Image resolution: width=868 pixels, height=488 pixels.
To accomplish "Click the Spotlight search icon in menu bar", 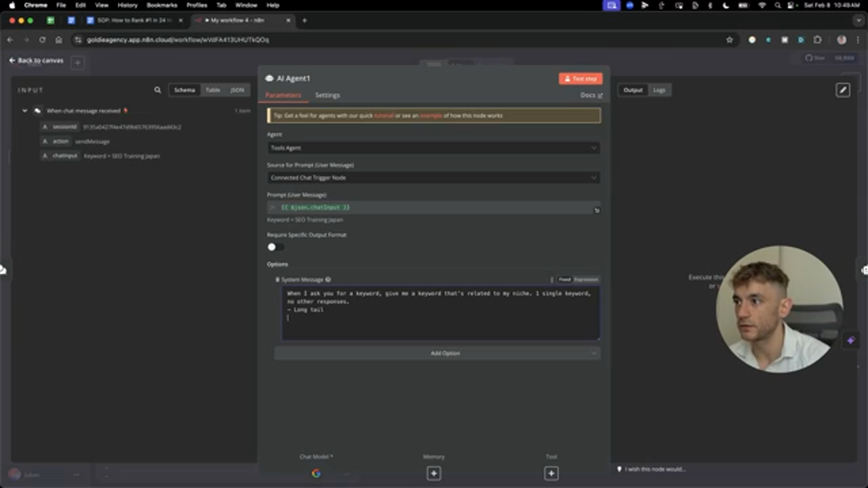I will [777, 5].
